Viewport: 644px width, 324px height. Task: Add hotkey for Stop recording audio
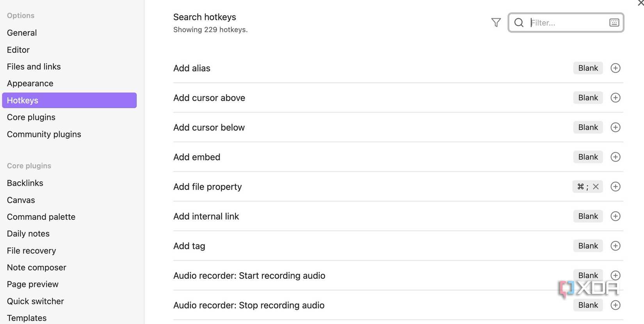coord(615,305)
